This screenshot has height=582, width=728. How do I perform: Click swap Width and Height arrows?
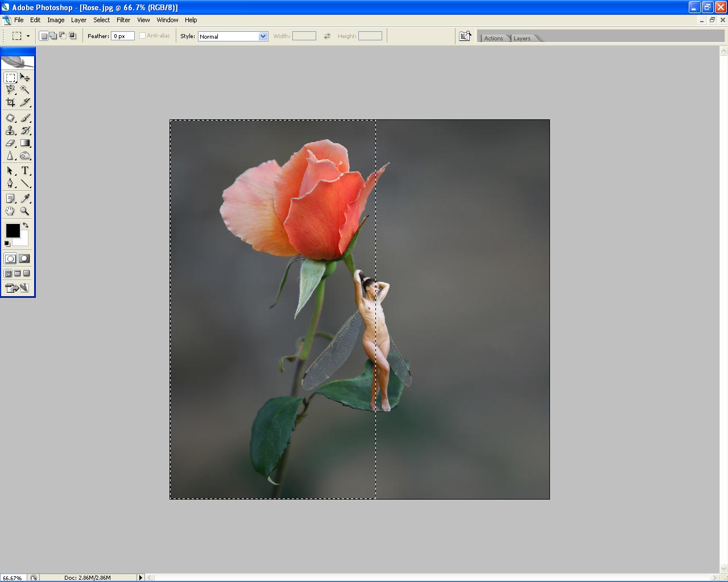(x=327, y=36)
